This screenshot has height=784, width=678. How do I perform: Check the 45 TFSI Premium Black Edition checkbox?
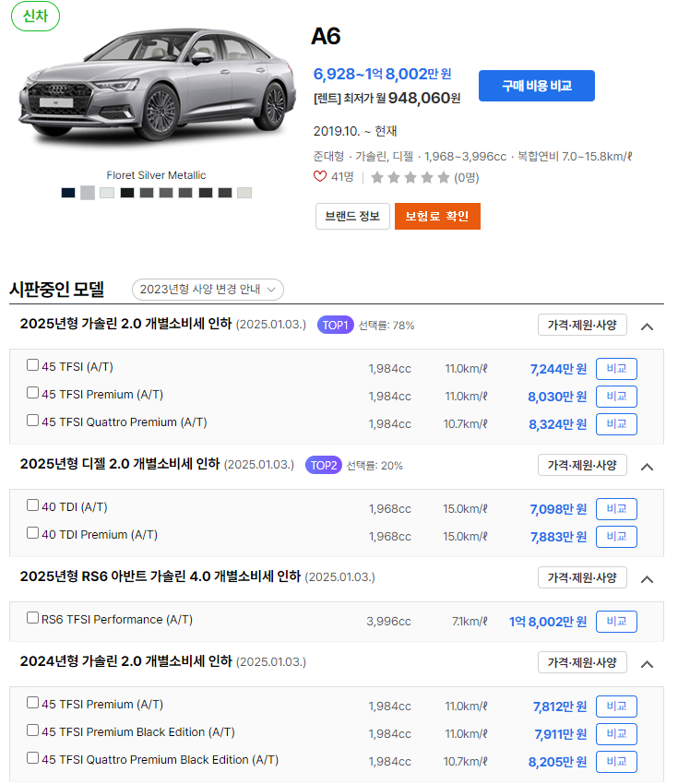point(33,730)
